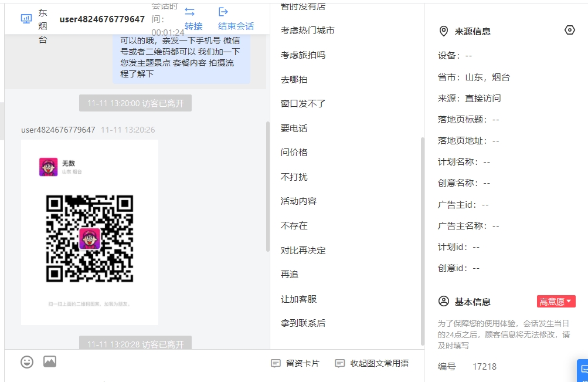Click the hexagon settings icon in 来源信息
Screen dimensions: 588x382
coord(570,30)
